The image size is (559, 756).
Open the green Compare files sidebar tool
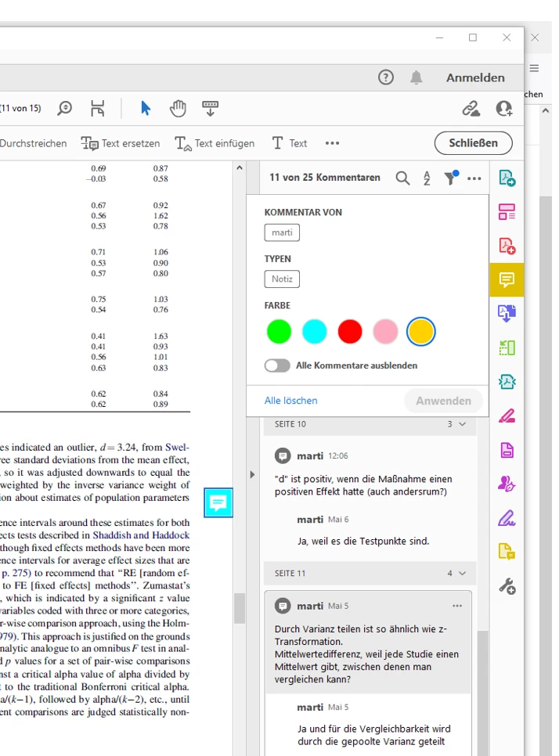coord(507,347)
